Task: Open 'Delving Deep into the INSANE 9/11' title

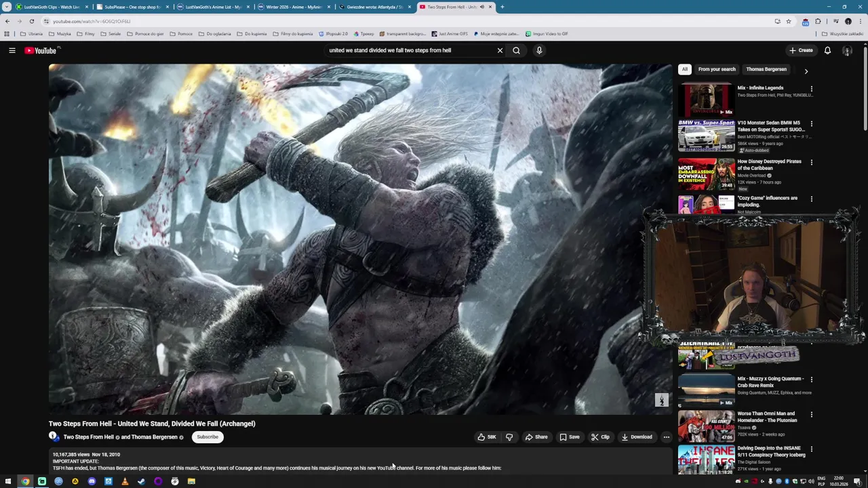Action: pos(771,451)
